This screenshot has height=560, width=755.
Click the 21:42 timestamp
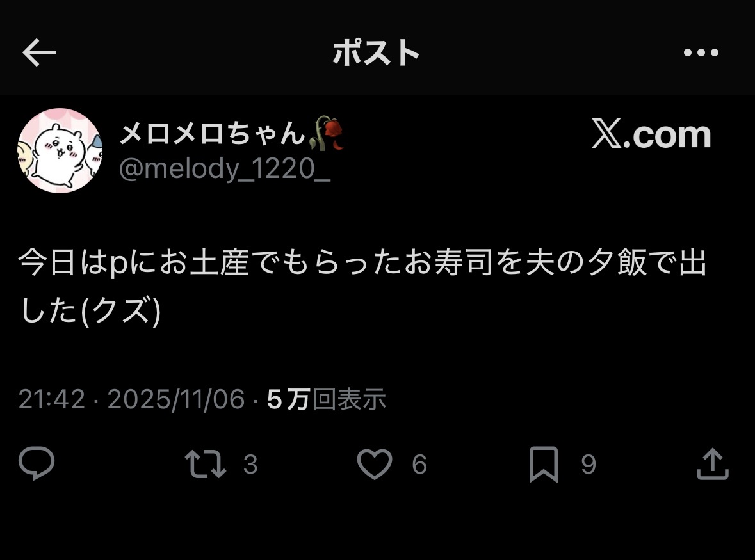[52, 399]
